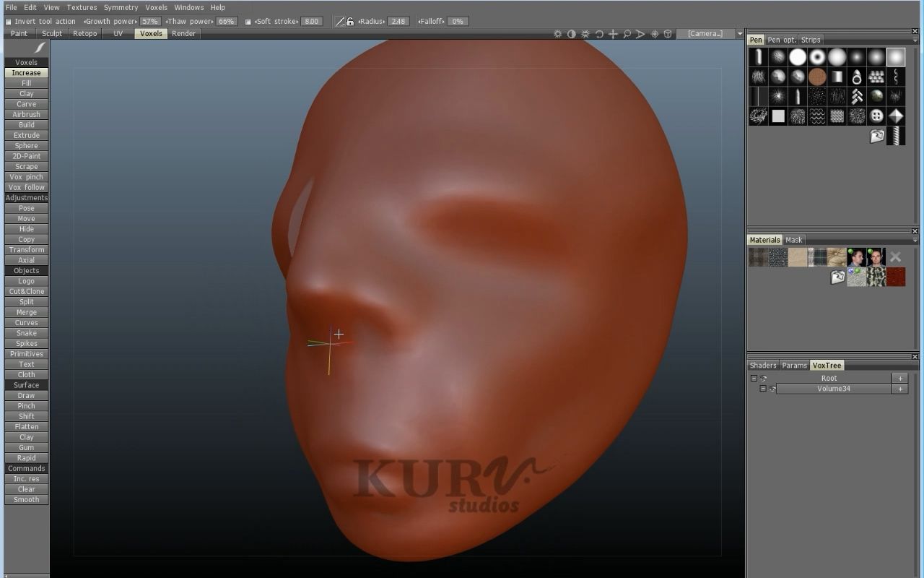Adjust the Falloff 0% value

click(x=458, y=22)
